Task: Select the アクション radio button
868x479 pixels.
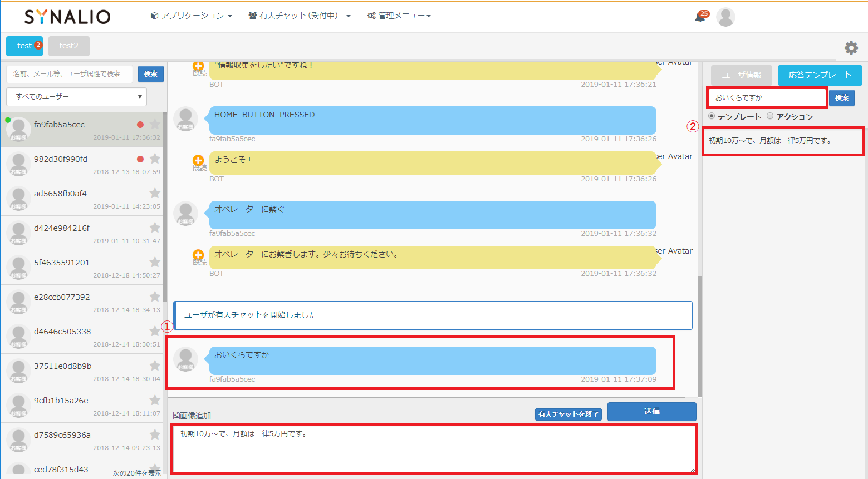Action: (770, 116)
